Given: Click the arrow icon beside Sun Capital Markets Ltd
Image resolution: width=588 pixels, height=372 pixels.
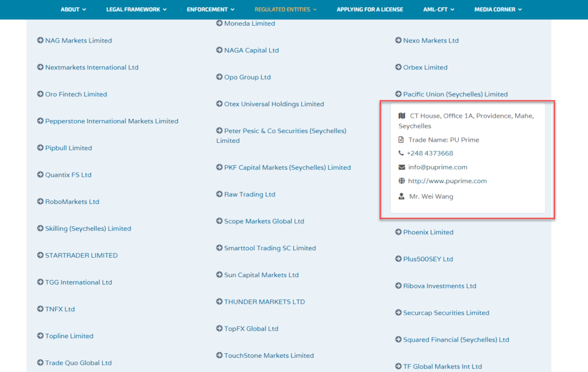Looking at the screenshot, I should tap(219, 274).
